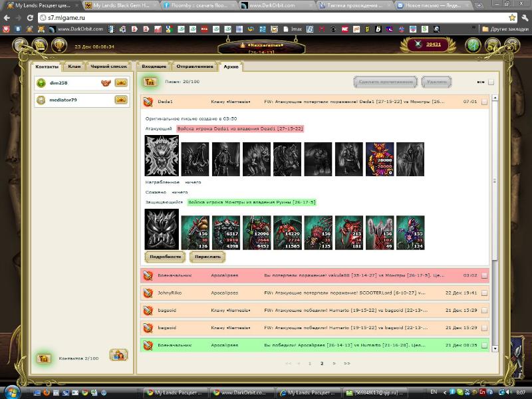This screenshot has width=532, height=399.
Task: Send mail to dim258 via envelope icon
Action: coord(121,82)
